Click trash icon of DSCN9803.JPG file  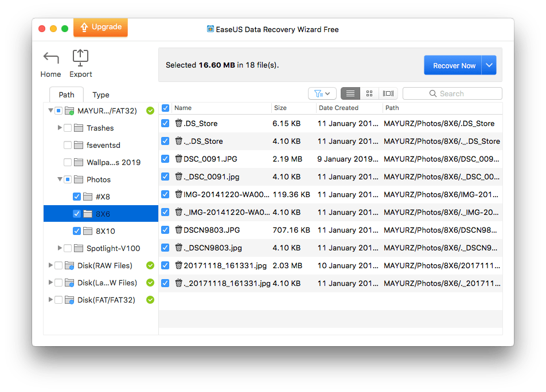[178, 229]
